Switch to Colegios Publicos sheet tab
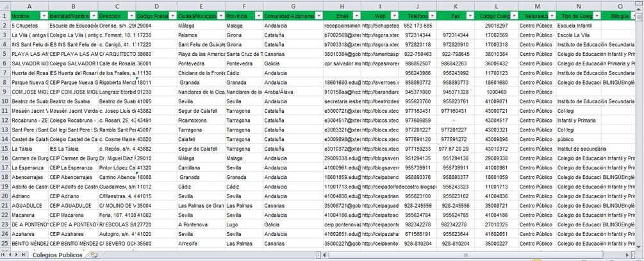Viewport: 644px width, 261px height. pos(58,255)
